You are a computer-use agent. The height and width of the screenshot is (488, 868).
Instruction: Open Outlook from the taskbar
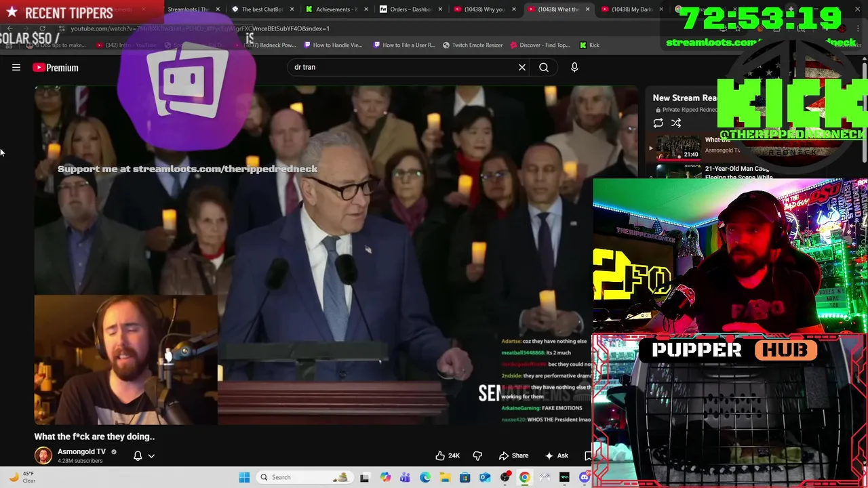click(x=485, y=477)
